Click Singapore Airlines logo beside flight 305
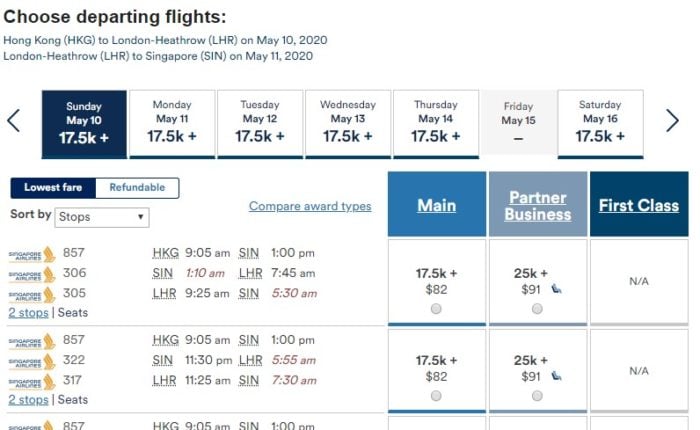The width and height of the screenshot is (700, 430). tap(32, 294)
